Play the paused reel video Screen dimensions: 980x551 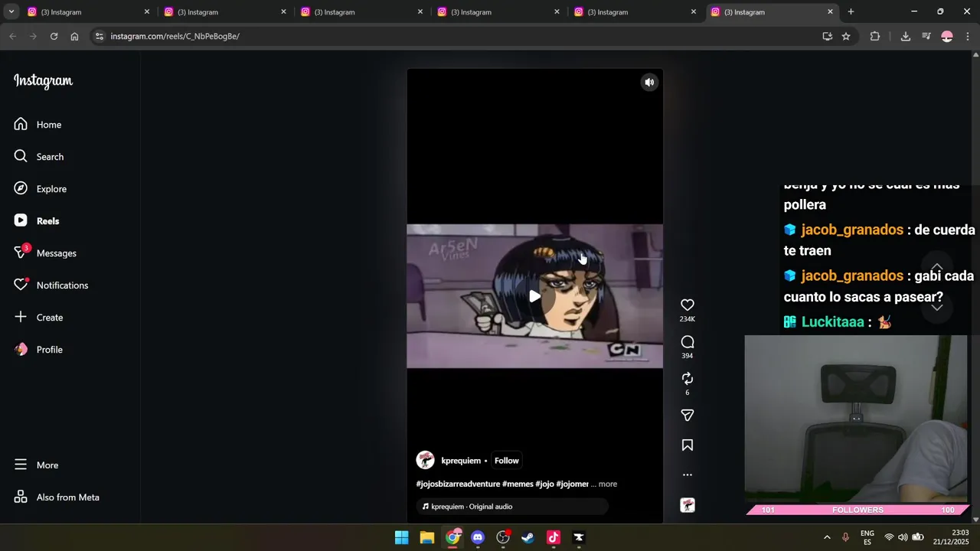(x=534, y=296)
